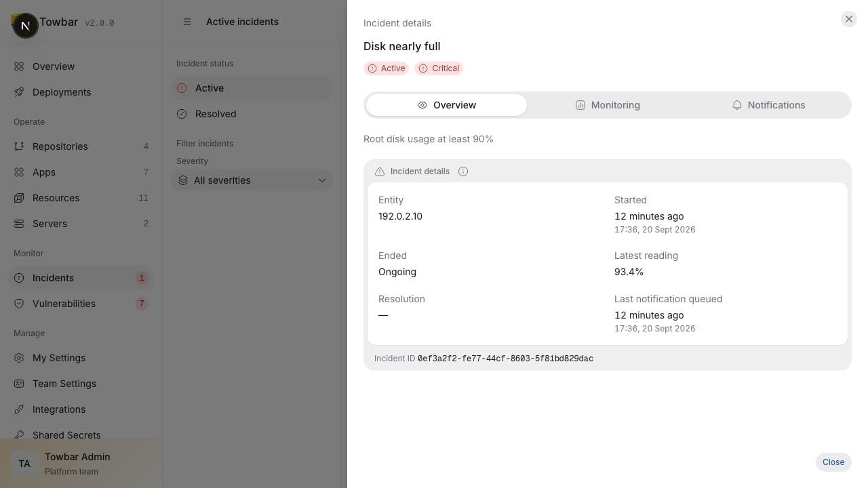Viewport: 868px width, 488px height.
Task: Open Deployments in the sidebar
Action: pos(81,92)
